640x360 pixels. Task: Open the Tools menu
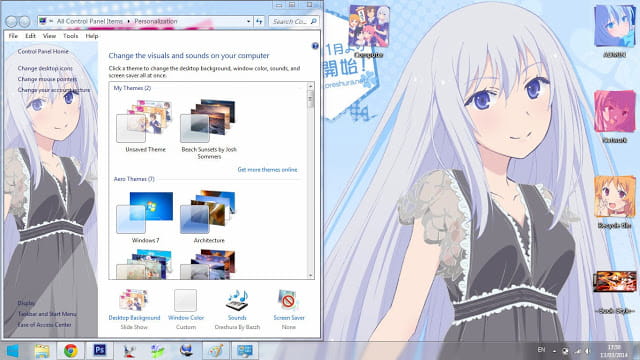click(71, 36)
